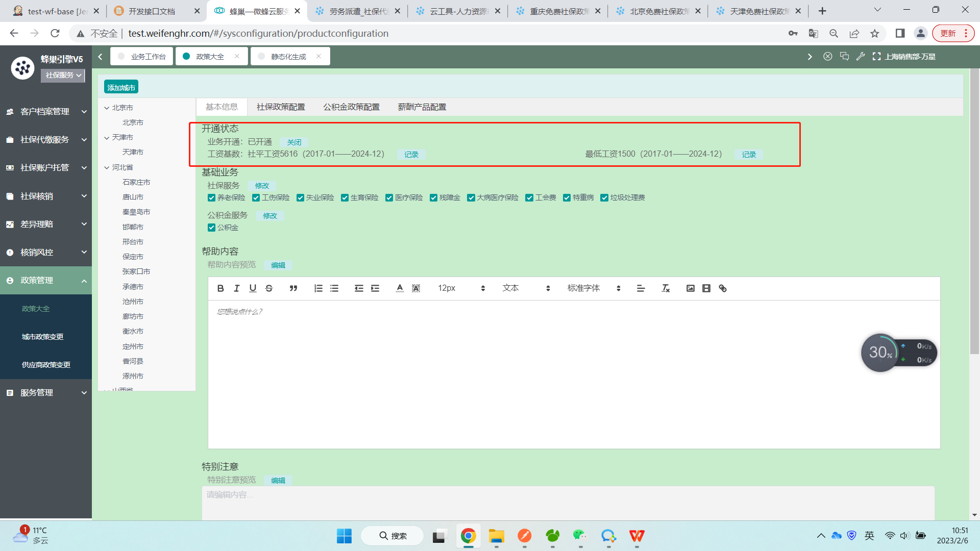Uncheck the 公积金 checkbox
The height and width of the screenshot is (551, 980).
(211, 228)
